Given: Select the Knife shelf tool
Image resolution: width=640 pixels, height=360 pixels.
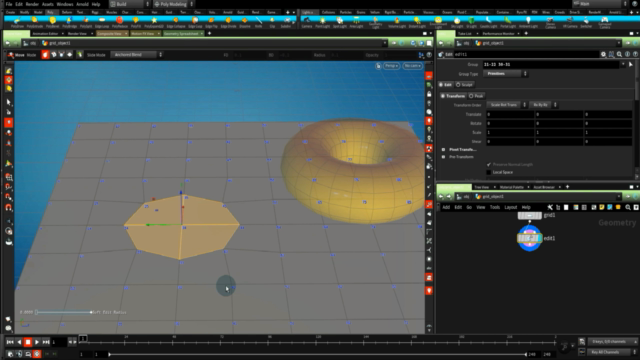Looking at the screenshot, I should (x=258, y=22).
